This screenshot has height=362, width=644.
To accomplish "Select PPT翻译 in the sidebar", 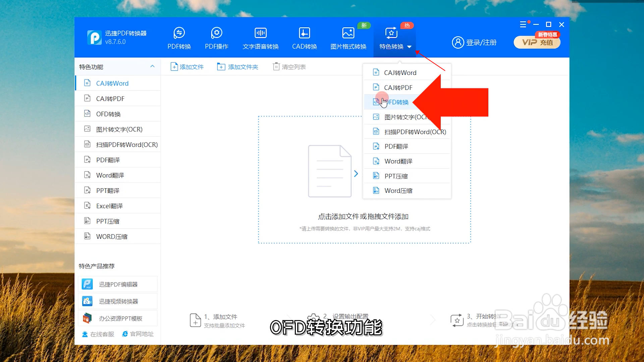I will pyautogui.click(x=118, y=190).
